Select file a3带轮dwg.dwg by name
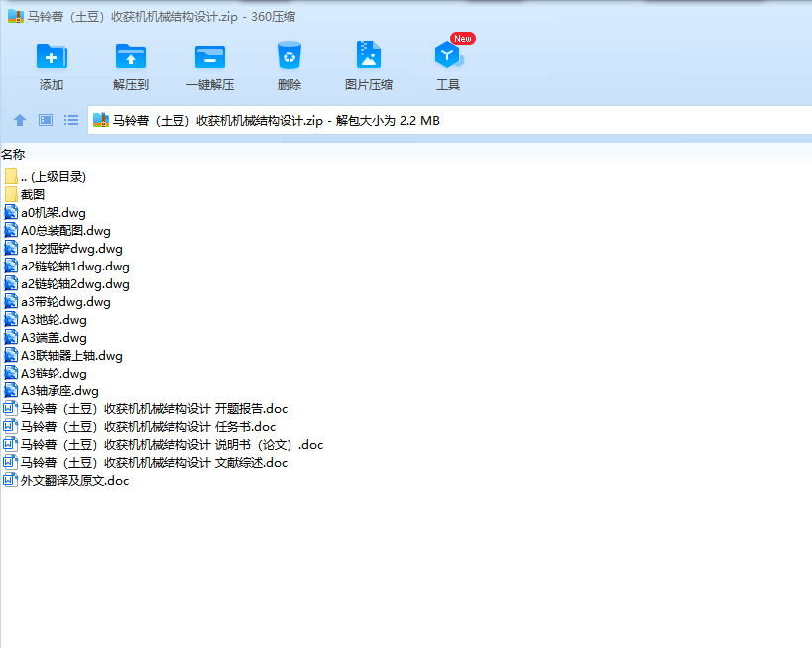Viewport: 812px width, 648px height. pyautogui.click(x=65, y=302)
